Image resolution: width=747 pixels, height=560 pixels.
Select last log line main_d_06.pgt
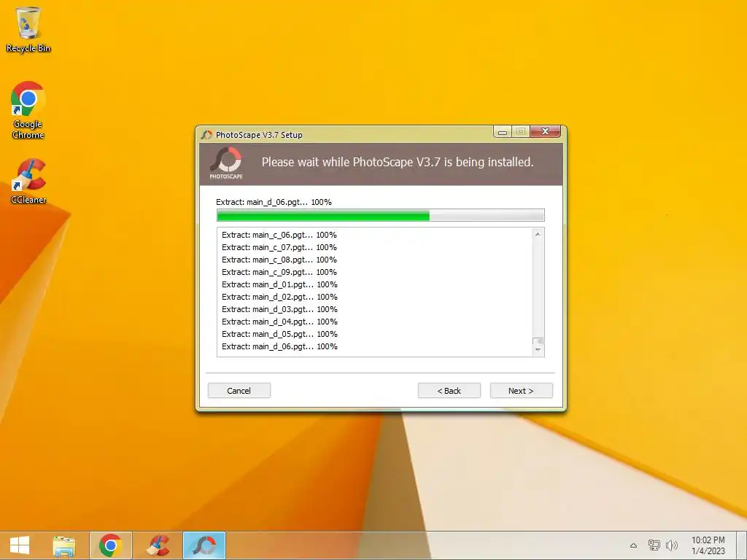(279, 346)
